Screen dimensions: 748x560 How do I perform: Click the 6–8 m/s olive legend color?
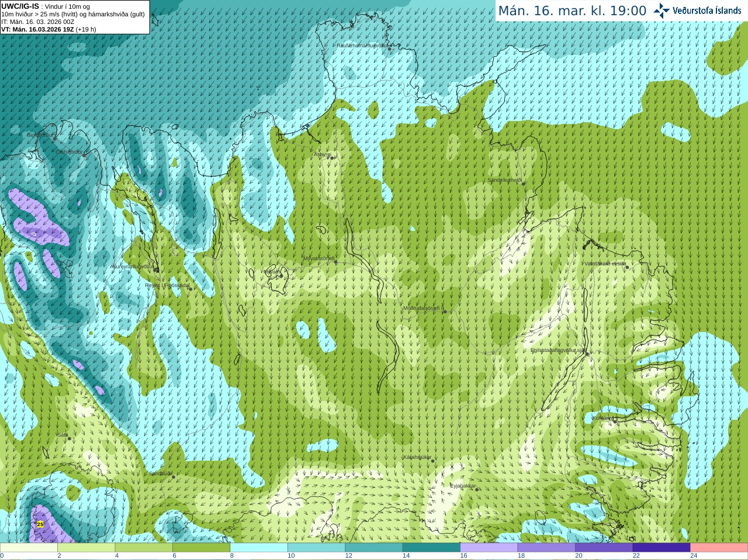coord(201,548)
